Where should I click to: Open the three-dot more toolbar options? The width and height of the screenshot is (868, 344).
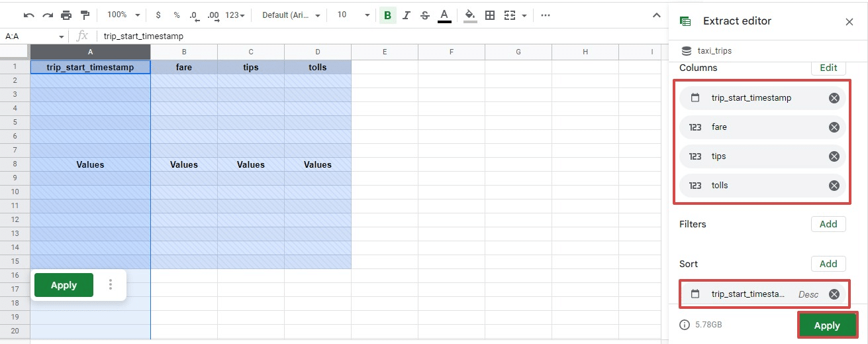coord(545,15)
